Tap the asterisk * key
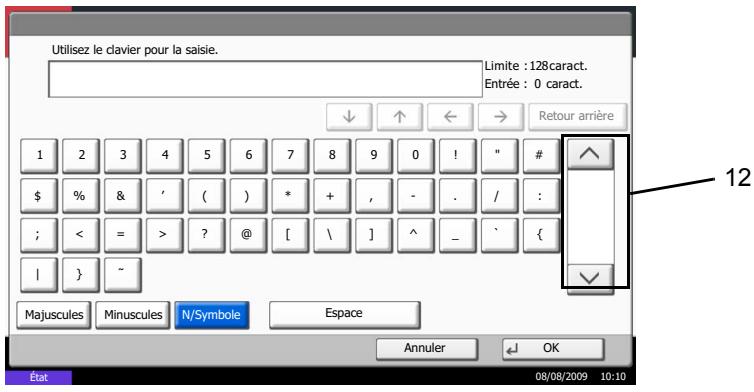The width and height of the screenshot is (754, 392). pyautogui.click(x=290, y=196)
